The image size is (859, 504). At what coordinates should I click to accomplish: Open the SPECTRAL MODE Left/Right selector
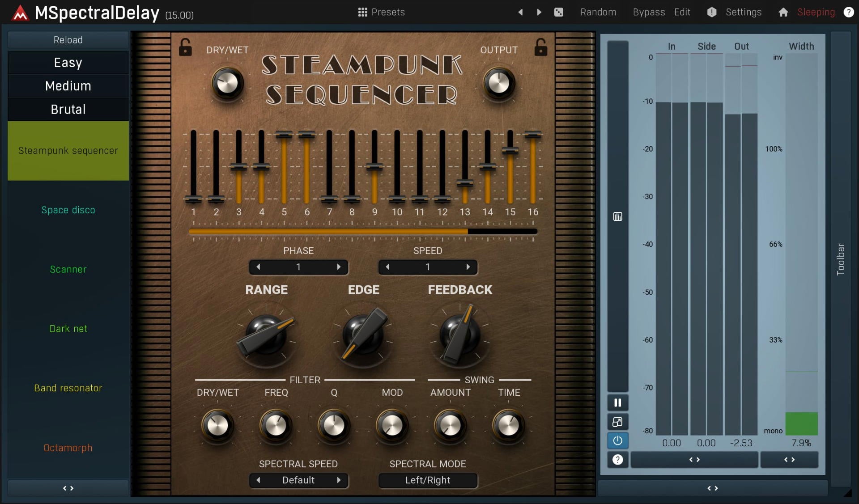point(428,480)
